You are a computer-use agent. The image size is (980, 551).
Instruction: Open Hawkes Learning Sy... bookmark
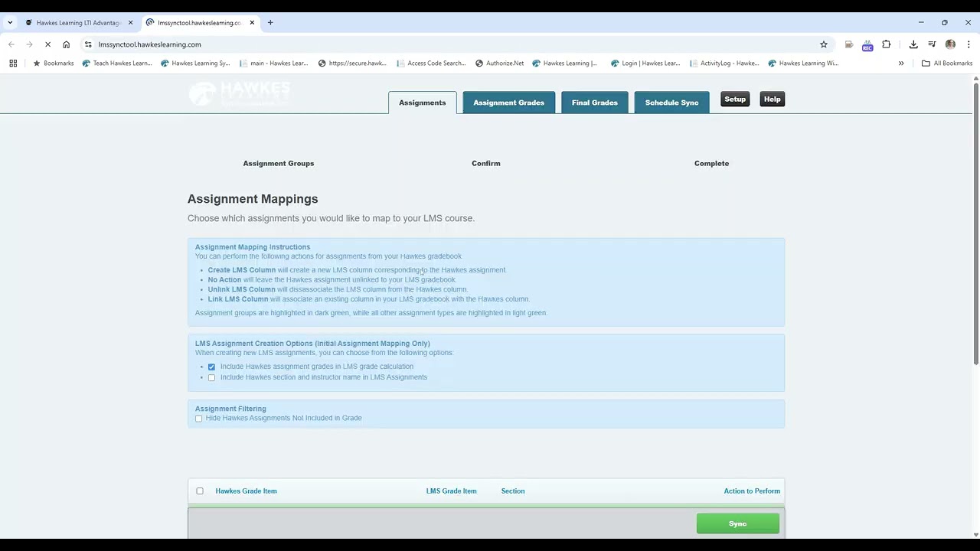tap(195, 64)
